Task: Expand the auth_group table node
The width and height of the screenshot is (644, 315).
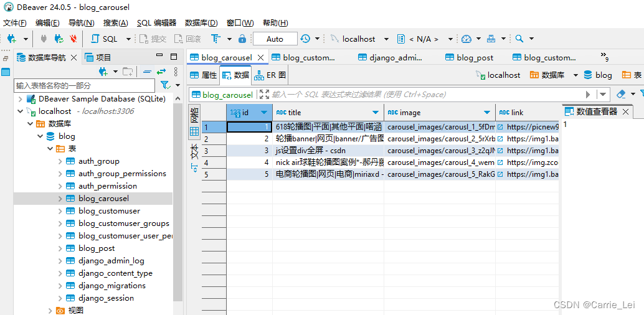Action: click(60, 161)
